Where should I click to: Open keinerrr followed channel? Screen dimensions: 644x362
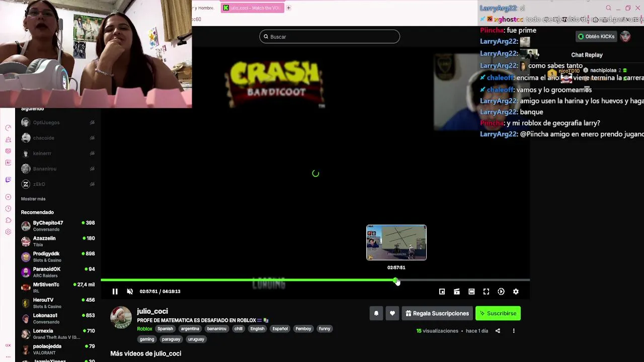(x=58, y=153)
